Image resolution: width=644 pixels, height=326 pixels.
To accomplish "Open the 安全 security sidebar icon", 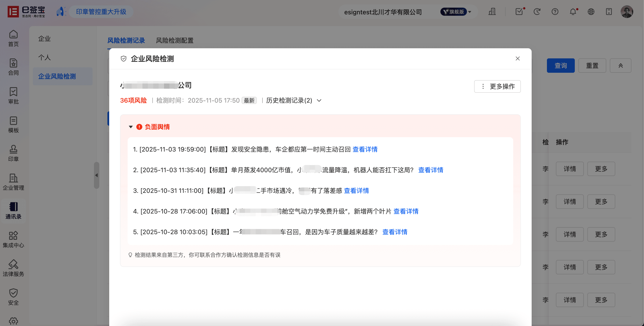I will (x=13, y=297).
